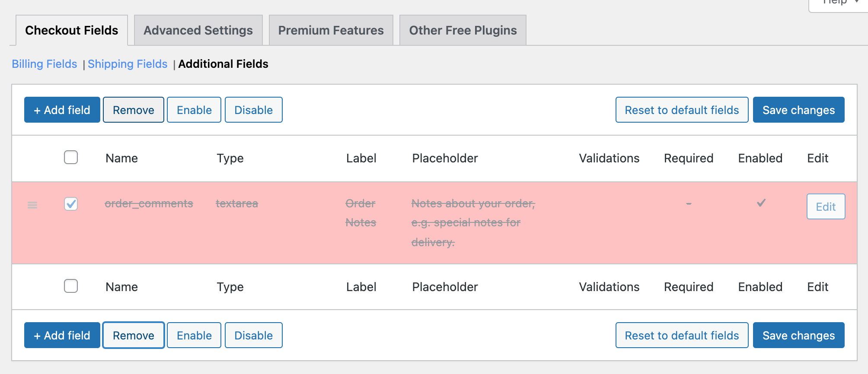The image size is (868, 374).
Task: Go to the Billing Fields section
Action: 45,64
